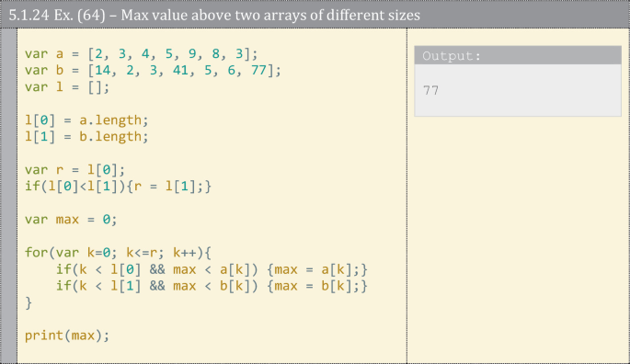Click the line declaring var a array
The height and width of the screenshot is (364, 630).
[141, 53]
